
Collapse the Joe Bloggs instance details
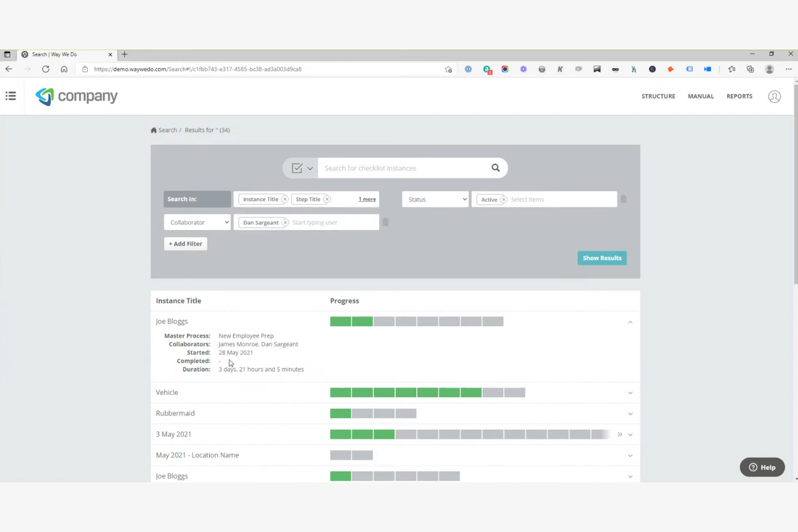pos(630,322)
